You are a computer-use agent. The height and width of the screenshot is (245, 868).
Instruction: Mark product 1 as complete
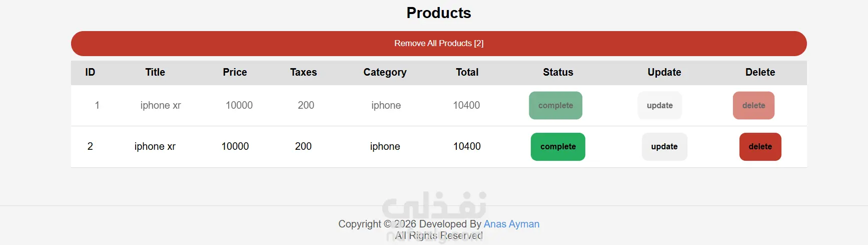(x=555, y=105)
